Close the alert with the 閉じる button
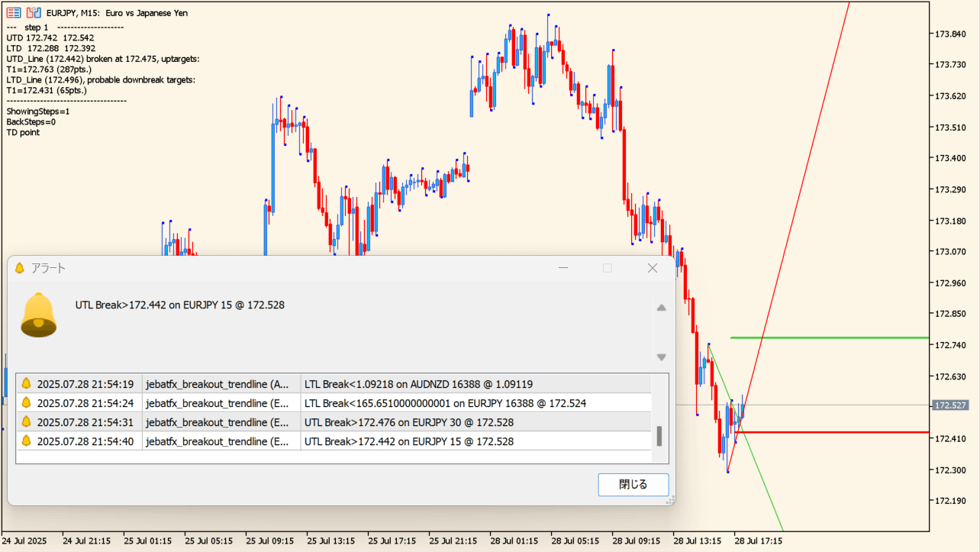The height and width of the screenshot is (552, 980). click(633, 484)
